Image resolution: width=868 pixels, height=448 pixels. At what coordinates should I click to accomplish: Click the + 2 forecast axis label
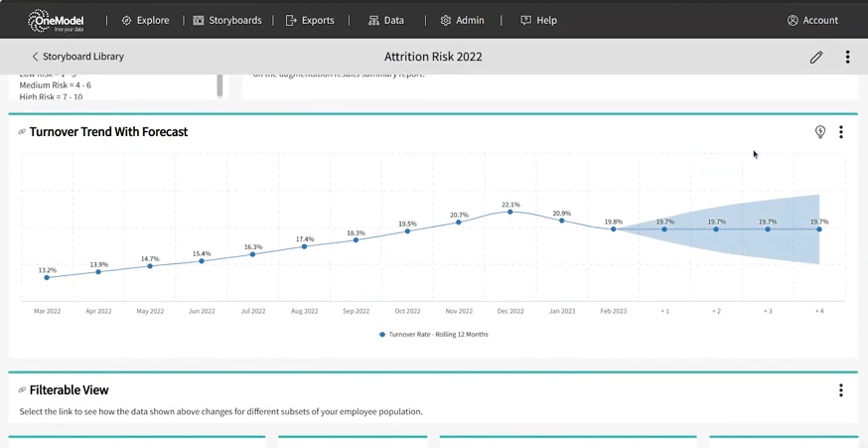(x=716, y=311)
